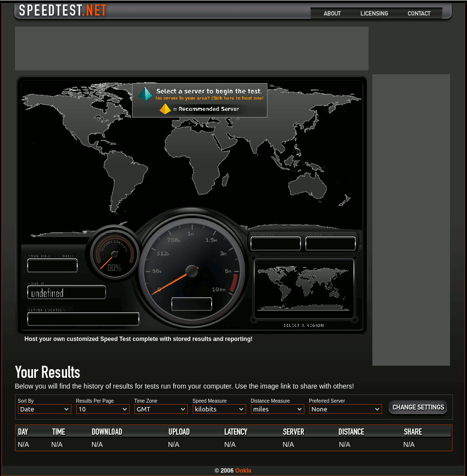The height and width of the screenshot is (476, 467).
Task: Open the About page
Action: coord(332,14)
